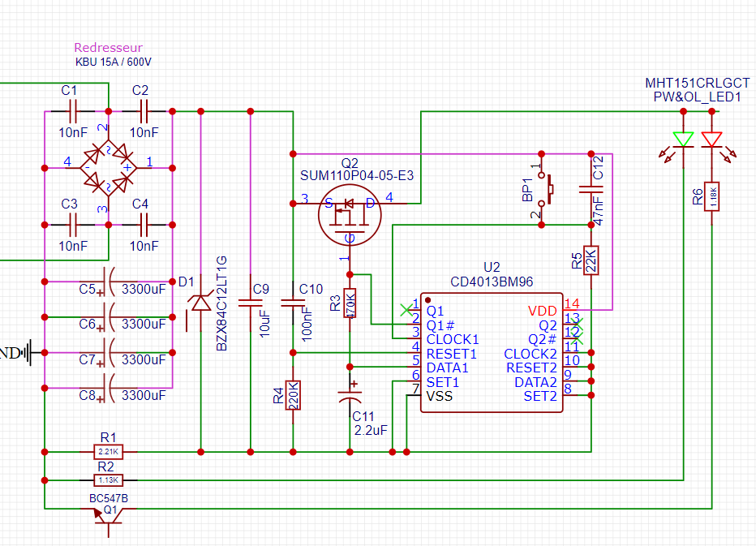Select capacitor C12 symbol
Screen dimensions: 756x546
591,189
